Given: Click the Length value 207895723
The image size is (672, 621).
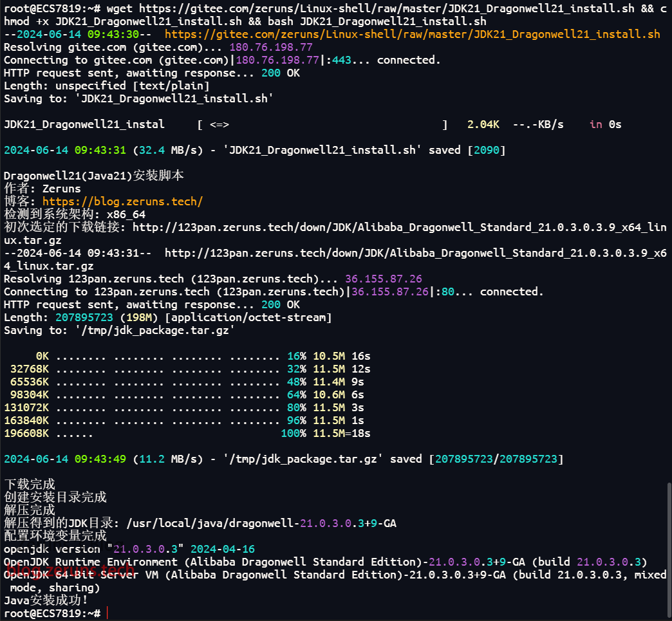Looking at the screenshot, I should (84, 317).
